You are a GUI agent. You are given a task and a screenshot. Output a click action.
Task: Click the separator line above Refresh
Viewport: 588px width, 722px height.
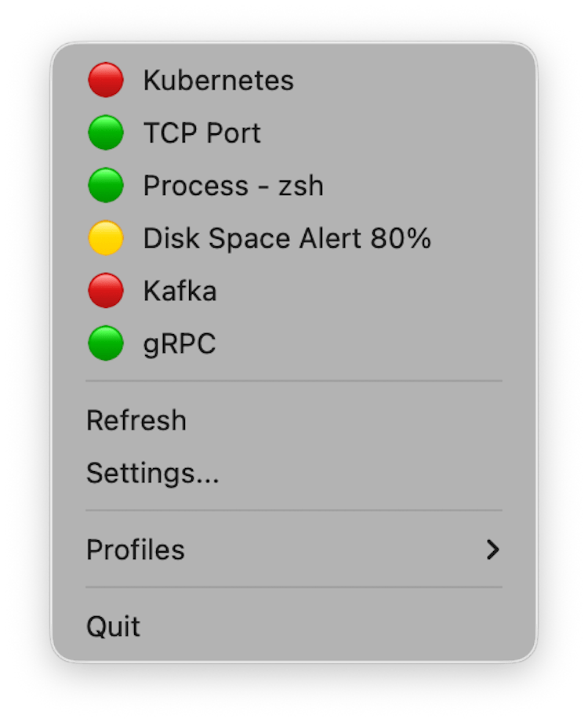click(294, 382)
